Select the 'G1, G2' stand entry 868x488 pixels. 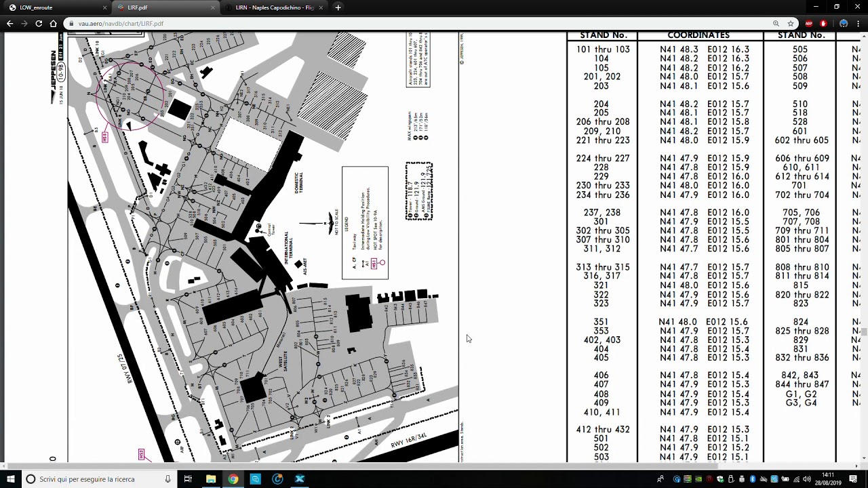point(801,394)
